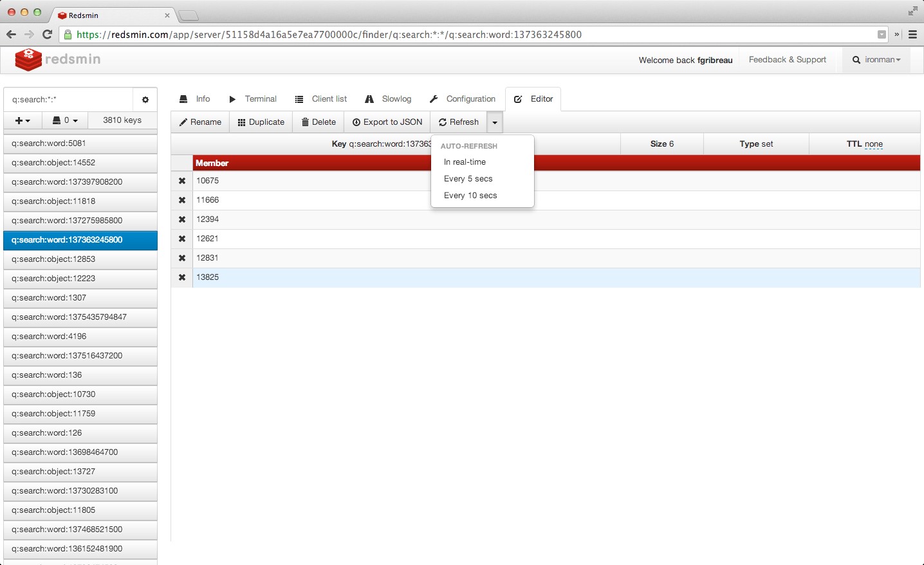This screenshot has width=924, height=565.
Task: Select In real-time auto-refresh
Action: [x=465, y=162]
